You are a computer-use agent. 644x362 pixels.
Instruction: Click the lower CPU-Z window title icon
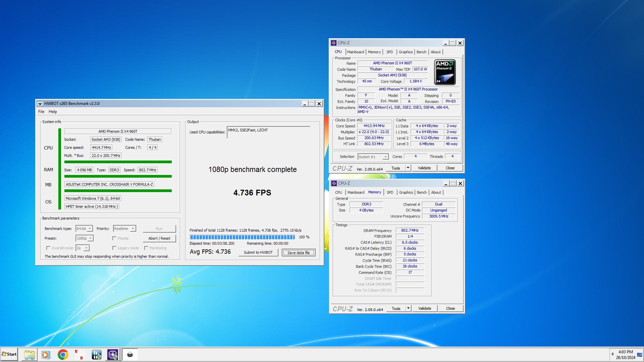(x=334, y=183)
